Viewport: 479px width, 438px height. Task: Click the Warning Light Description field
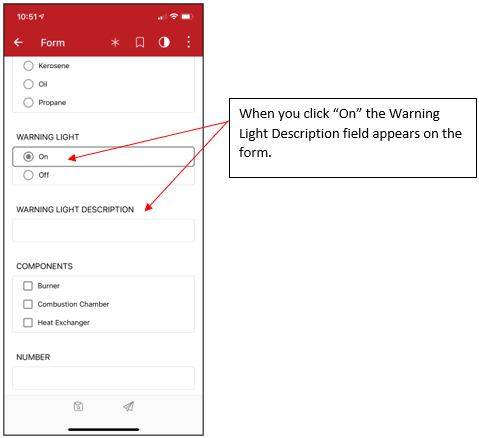click(x=103, y=230)
